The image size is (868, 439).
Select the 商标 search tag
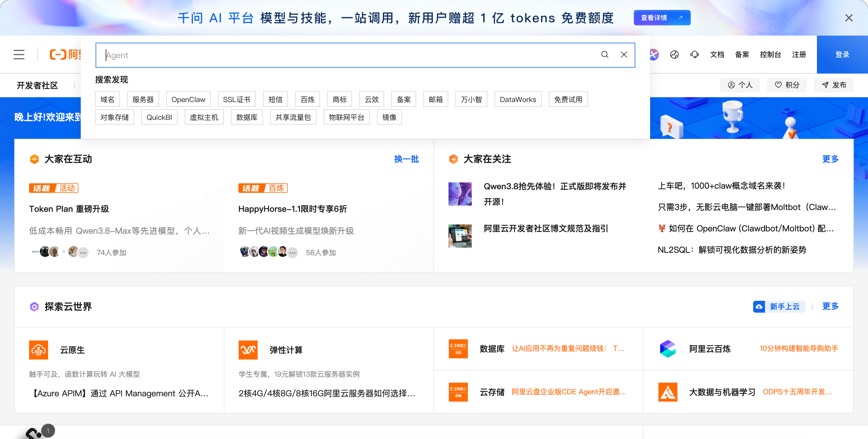pos(340,99)
